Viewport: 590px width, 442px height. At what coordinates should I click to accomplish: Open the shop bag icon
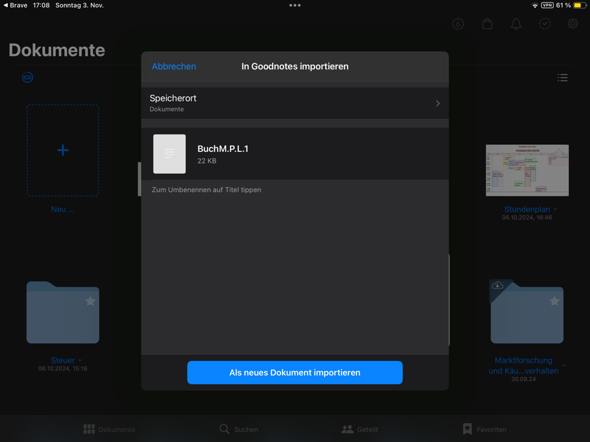pos(487,24)
